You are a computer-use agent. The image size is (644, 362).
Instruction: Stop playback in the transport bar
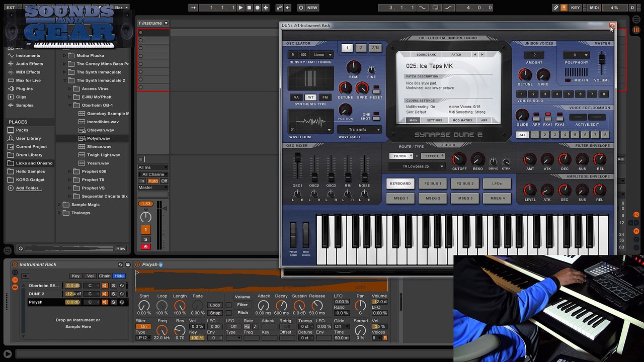point(249,8)
